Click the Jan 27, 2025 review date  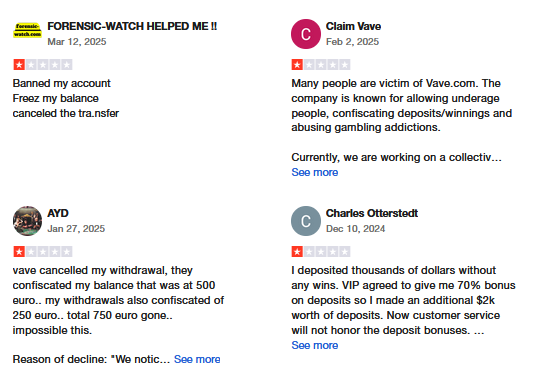click(76, 228)
